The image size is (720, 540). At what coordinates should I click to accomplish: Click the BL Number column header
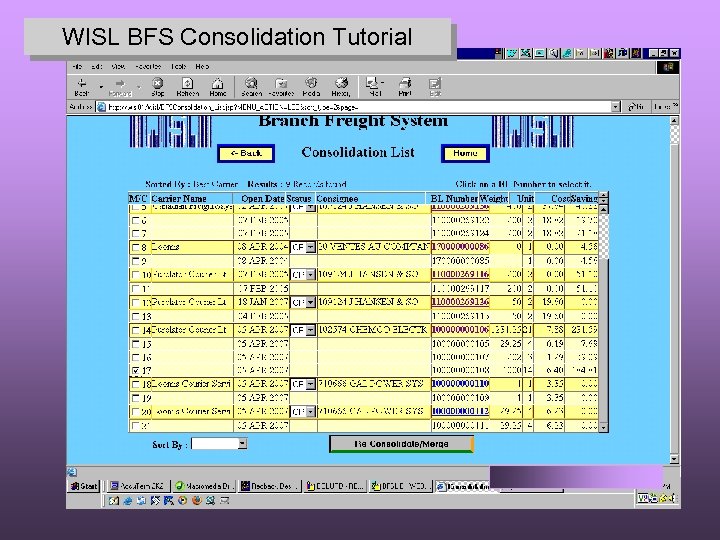[454, 198]
